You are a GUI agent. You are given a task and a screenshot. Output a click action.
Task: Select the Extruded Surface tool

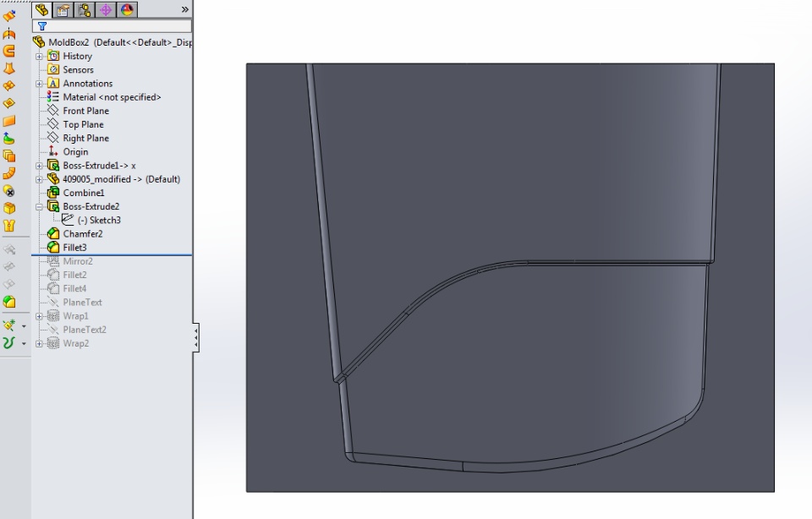click(x=9, y=16)
